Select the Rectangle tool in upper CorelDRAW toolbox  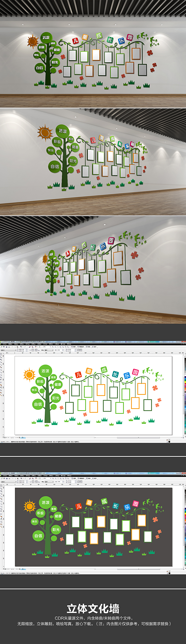(1, 370)
